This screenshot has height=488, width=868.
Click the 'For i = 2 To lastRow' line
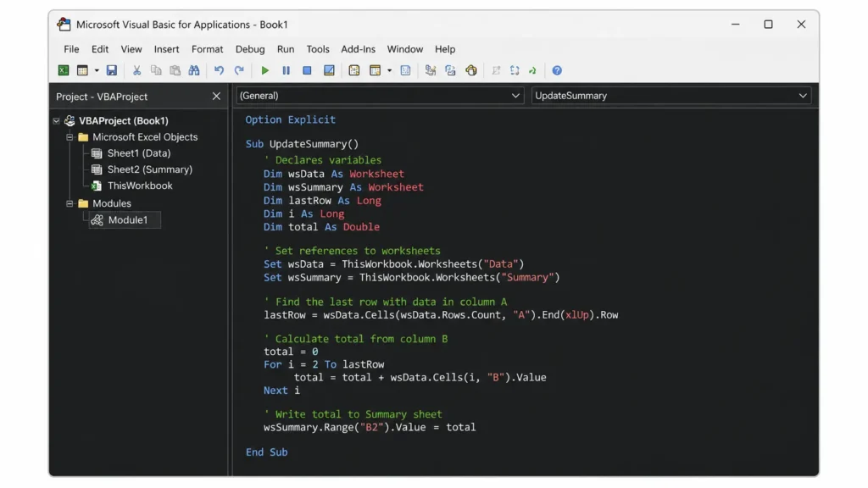pyautogui.click(x=324, y=364)
